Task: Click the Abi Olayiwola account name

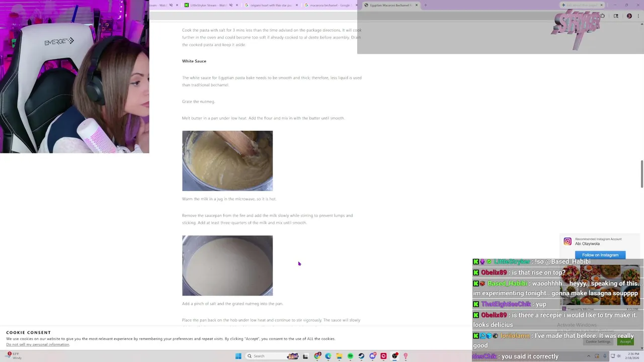Action: [587, 244]
